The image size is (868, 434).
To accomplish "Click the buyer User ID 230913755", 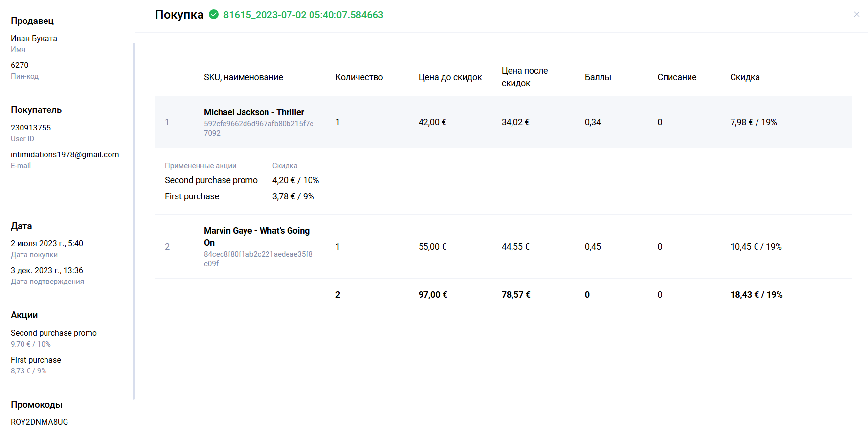I will coord(31,128).
